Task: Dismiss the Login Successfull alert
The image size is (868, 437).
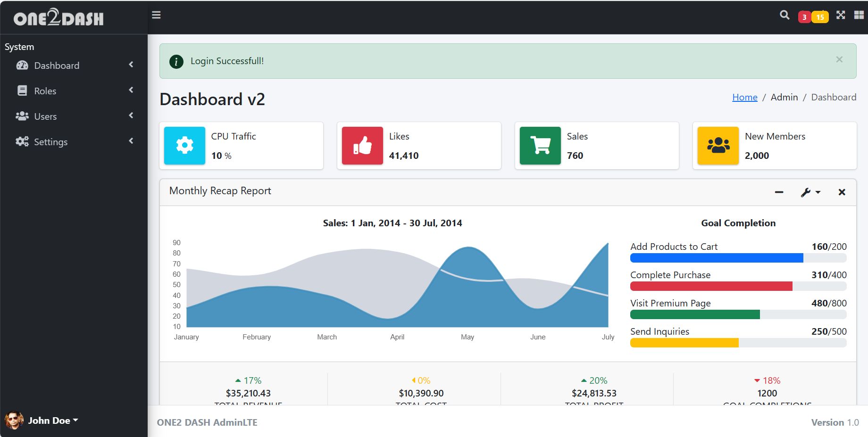Action: 839,59
